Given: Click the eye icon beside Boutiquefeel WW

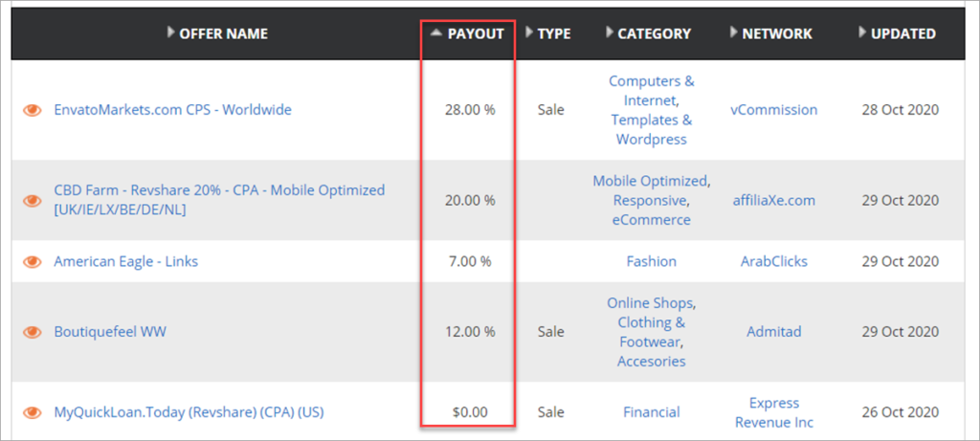Looking at the screenshot, I should (33, 332).
